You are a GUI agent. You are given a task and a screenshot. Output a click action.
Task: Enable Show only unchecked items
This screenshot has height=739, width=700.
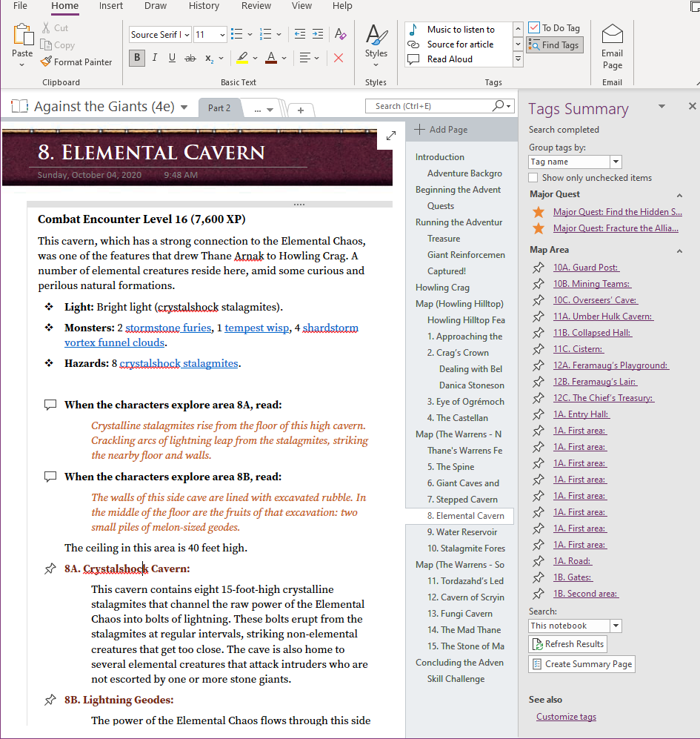[x=533, y=178]
